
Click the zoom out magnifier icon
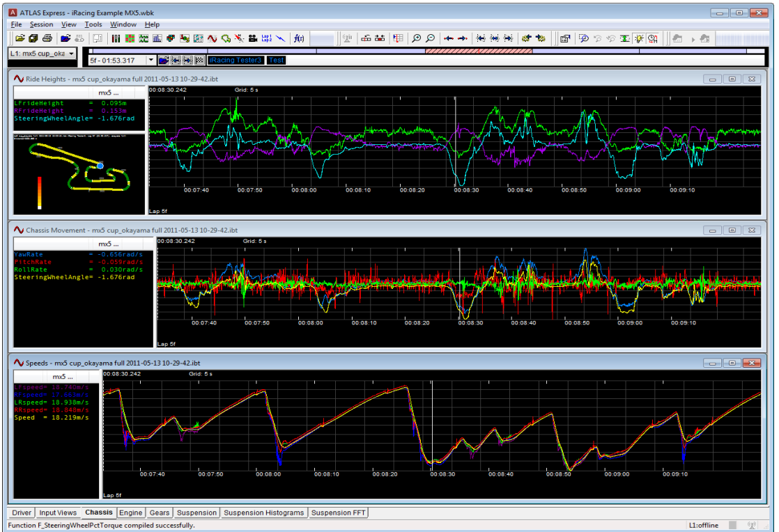pos(430,38)
